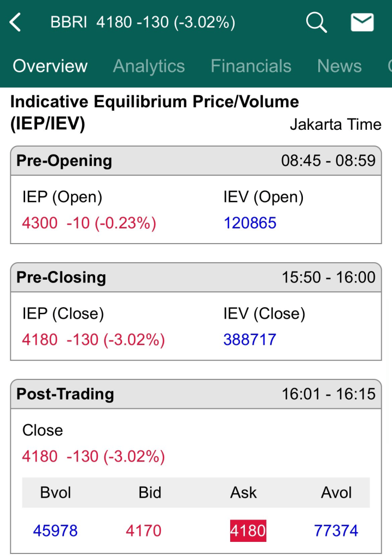Go to the News tab
Screen dimensions: 392x560
tap(339, 66)
